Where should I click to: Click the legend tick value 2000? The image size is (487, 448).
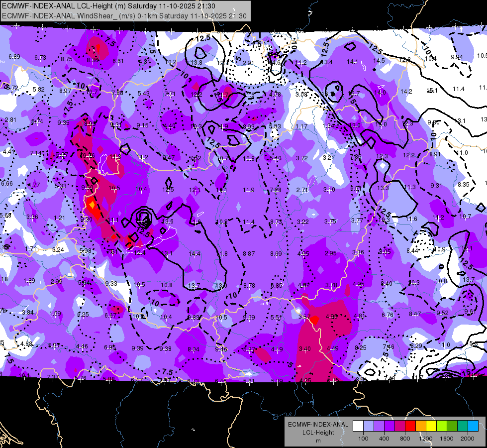[468, 439]
